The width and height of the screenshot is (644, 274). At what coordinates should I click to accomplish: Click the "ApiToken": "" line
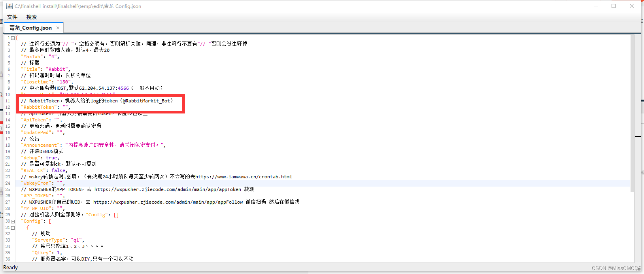tap(41, 120)
